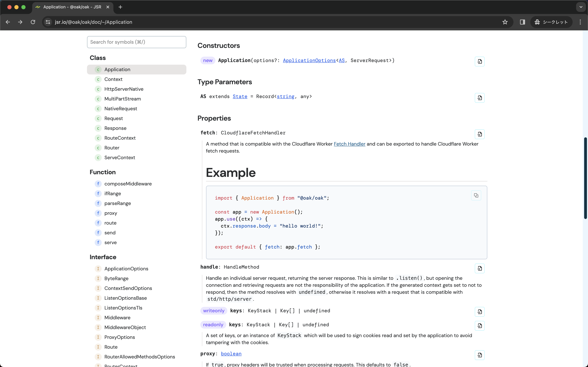This screenshot has width=588, height=367.
Task: Reload the current page
Action: pyautogui.click(x=33, y=22)
